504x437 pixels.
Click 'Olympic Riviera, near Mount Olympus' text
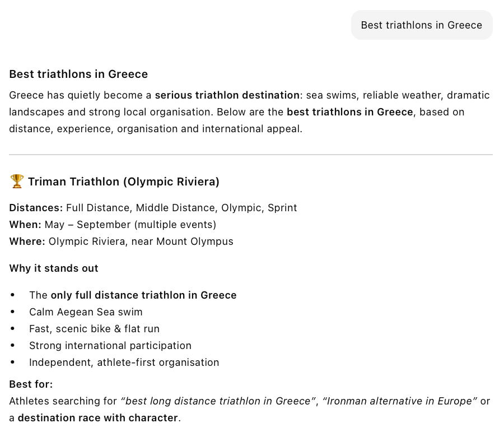141,241
